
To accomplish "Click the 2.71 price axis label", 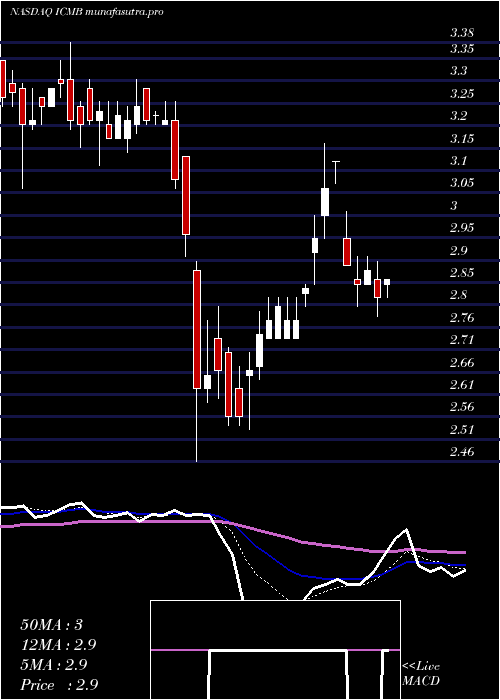I will pos(462,340).
